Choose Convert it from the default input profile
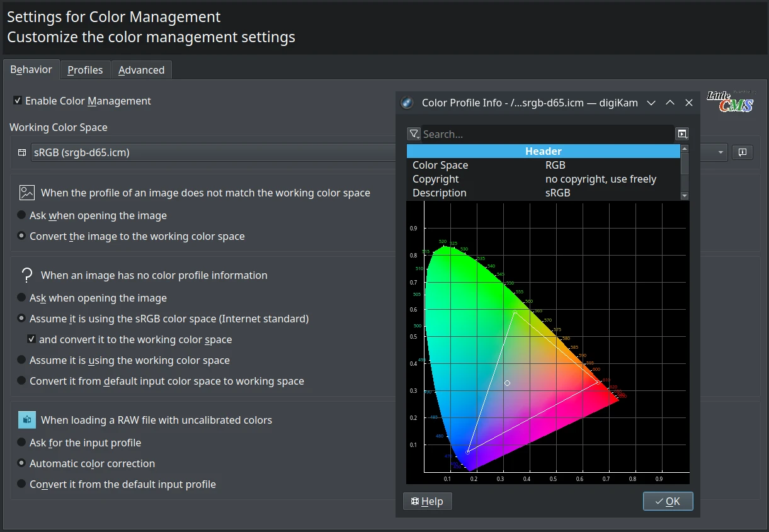 (x=20, y=485)
